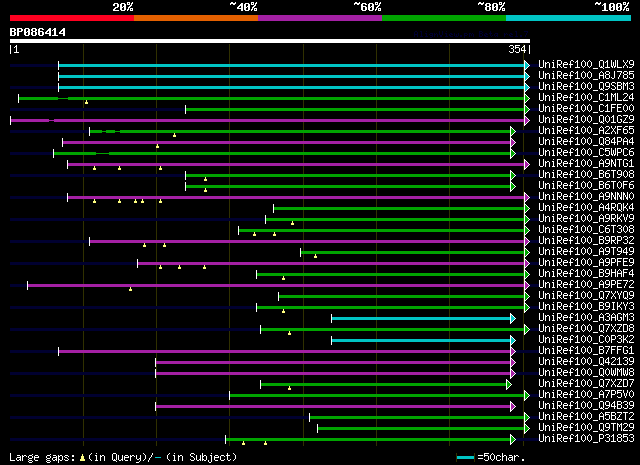Click the purple arrowhead ending the Q01GZ9 alignment

point(527,120)
